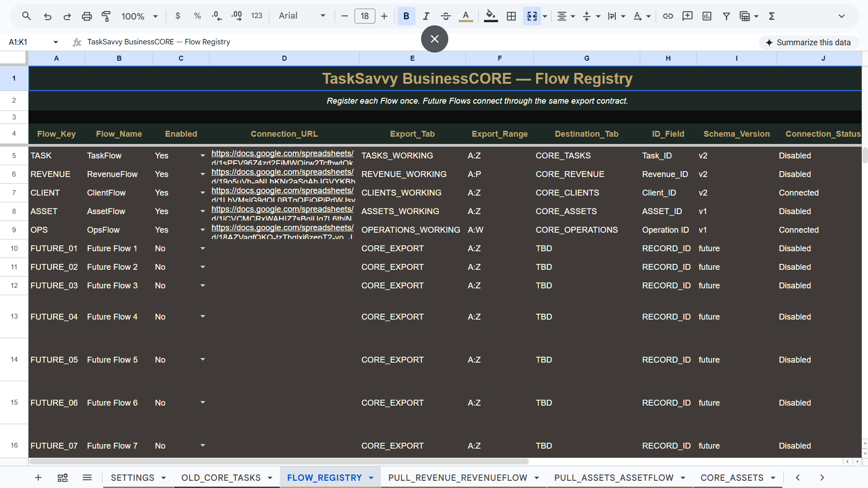Screen dimensions: 868x488
Task: Click the Insert comment icon
Action: [687, 16]
